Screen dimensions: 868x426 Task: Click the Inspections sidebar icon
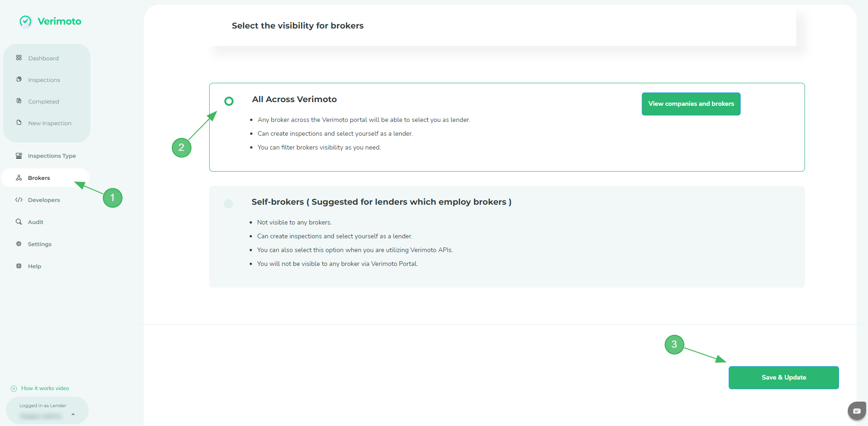(x=19, y=79)
